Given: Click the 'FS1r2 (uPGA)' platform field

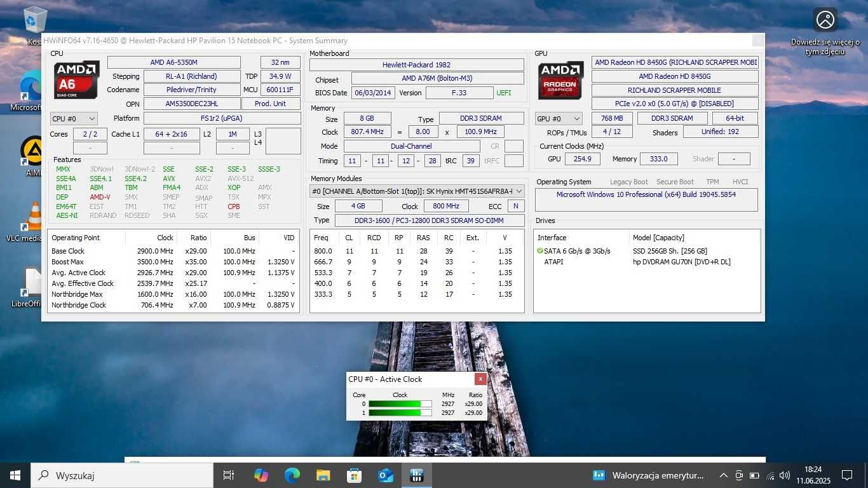Looking at the screenshot, I should click(x=222, y=118).
